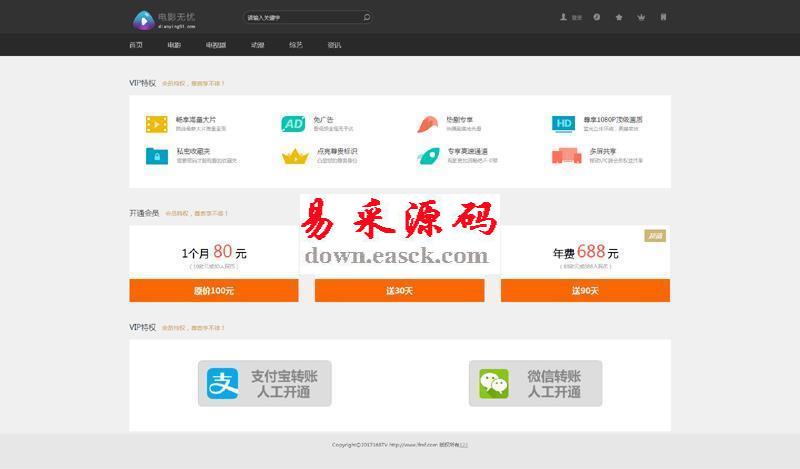Viewport: 800px width, 469px height.
Task: Click the orange 原价100元 button
Action: (x=214, y=290)
